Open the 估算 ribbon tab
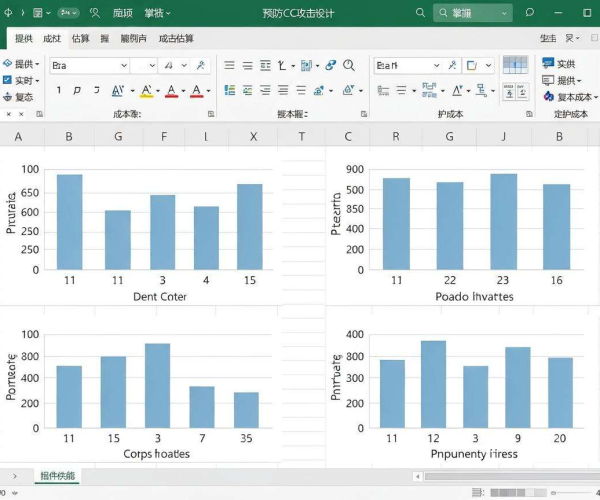Viewport: 600px width, 500px height. [x=80, y=38]
